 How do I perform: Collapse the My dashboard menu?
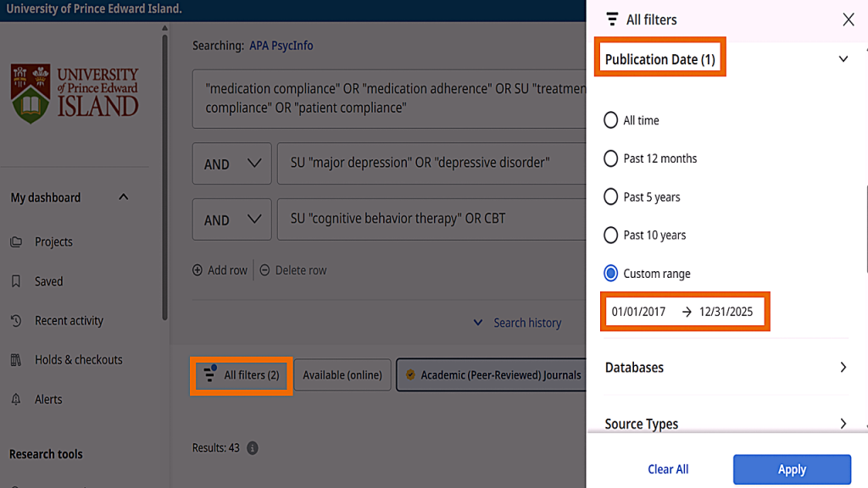(124, 197)
